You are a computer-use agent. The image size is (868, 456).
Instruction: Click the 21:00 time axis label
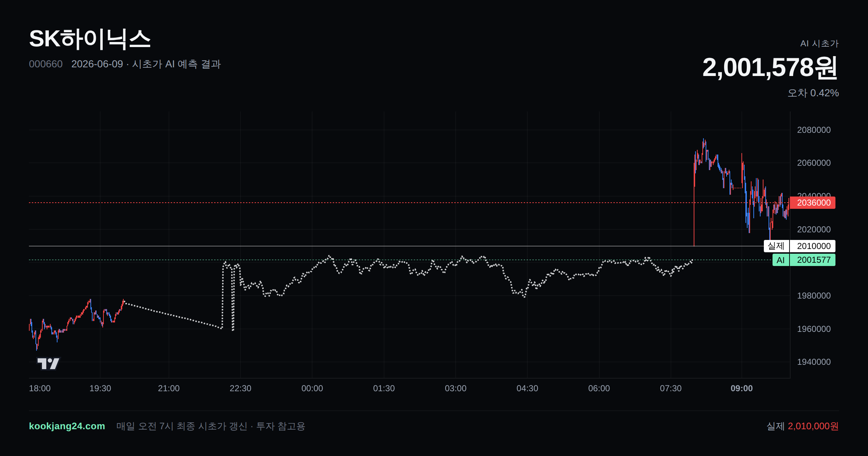pos(169,388)
